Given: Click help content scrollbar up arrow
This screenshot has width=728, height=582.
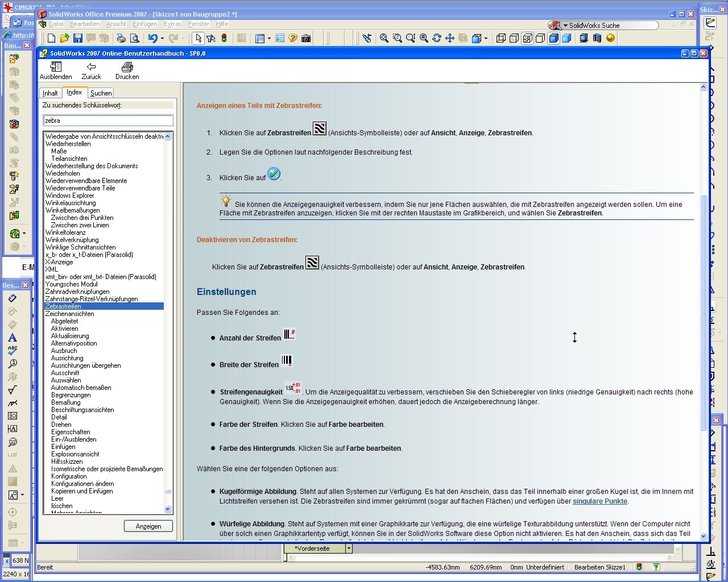Looking at the screenshot, I should pos(704,88).
